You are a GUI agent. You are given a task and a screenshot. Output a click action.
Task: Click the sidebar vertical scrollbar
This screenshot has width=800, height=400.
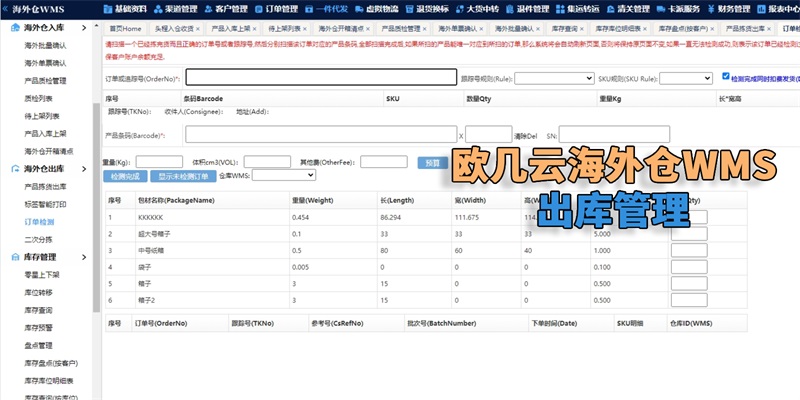(96, 208)
